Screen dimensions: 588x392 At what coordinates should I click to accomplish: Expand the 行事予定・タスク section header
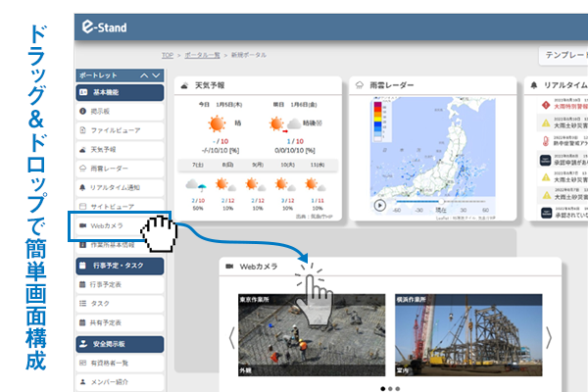pyautogui.click(x=119, y=265)
